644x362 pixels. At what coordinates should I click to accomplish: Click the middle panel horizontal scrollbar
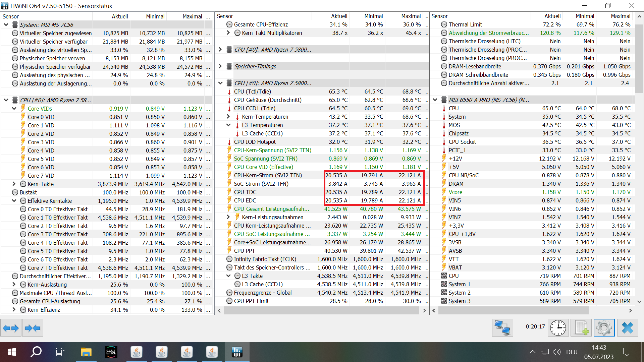point(321,310)
